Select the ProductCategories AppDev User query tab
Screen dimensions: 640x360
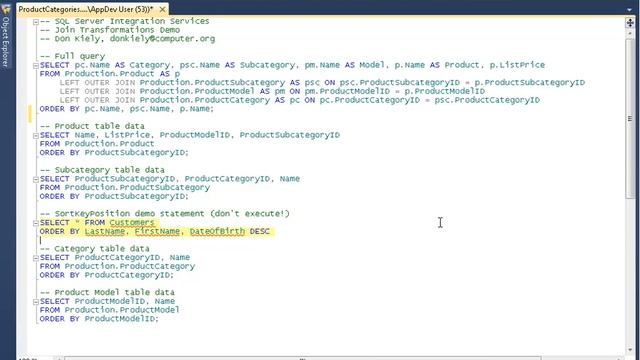[x=86, y=9]
